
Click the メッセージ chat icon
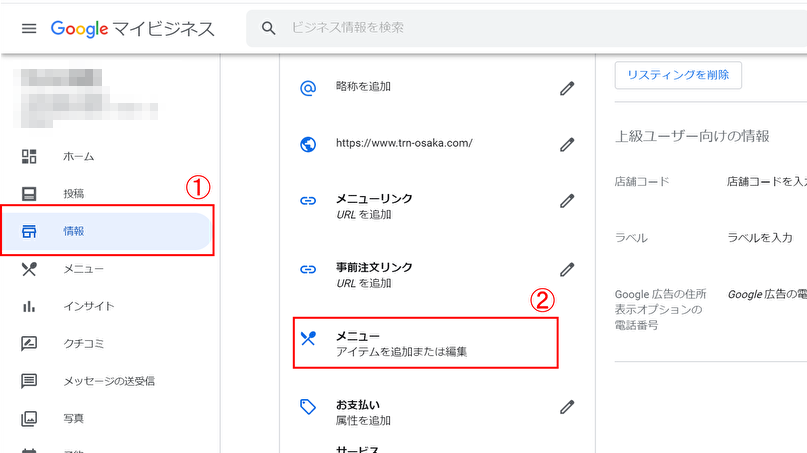29,381
